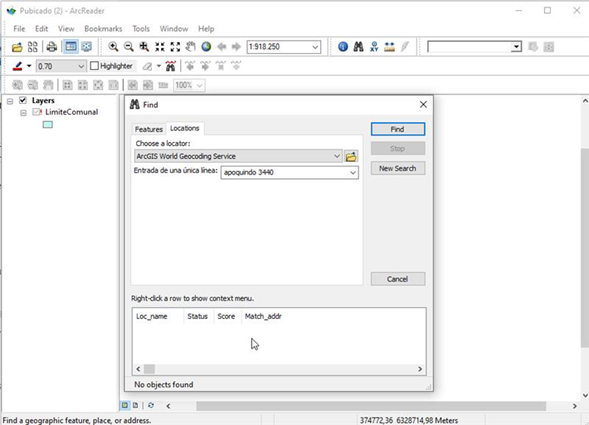Image resolution: width=589 pixels, height=425 pixels.
Task: Select the Identify tool icon
Action: click(343, 47)
